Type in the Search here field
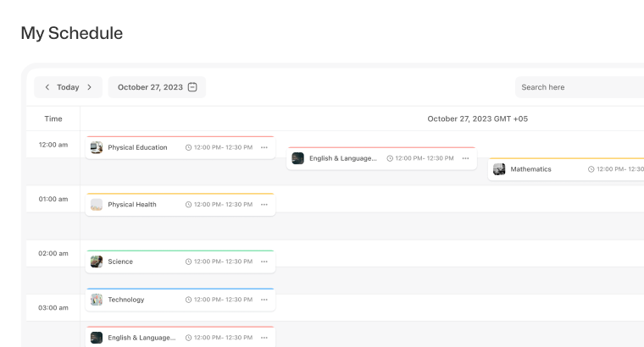 [x=576, y=87]
